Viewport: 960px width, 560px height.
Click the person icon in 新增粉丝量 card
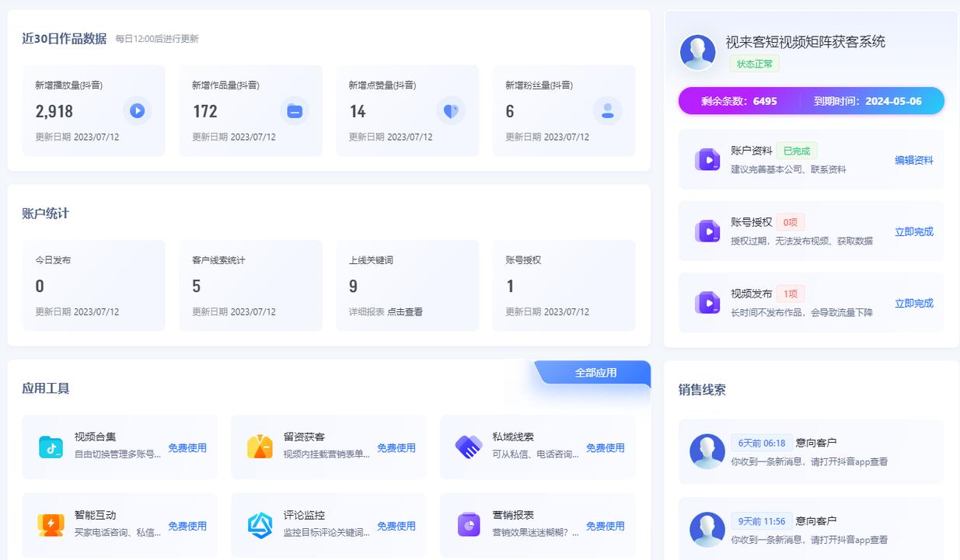pyautogui.click(x=608, y=111)
